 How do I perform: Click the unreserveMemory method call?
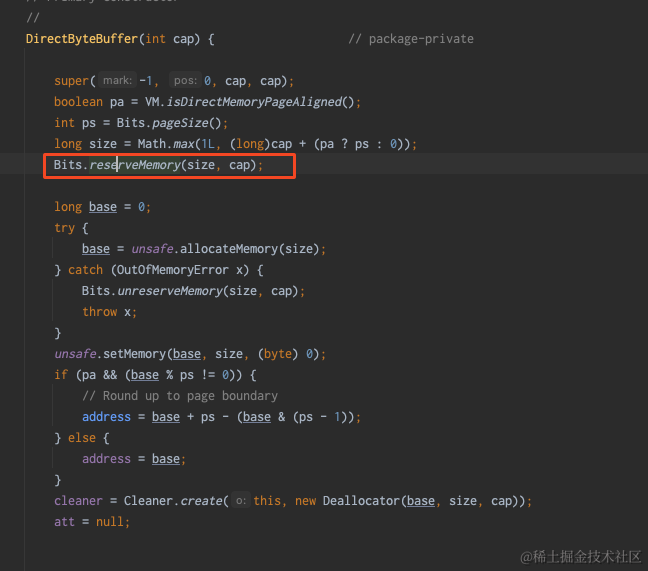[x=170, y=291]
